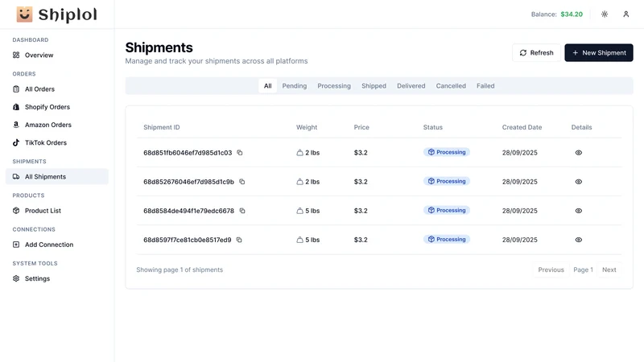Viewport: 644px width, 362px height.
Task: Click 5 lbs weight of shipment ending 8517ed9
Action: (308, 240)
